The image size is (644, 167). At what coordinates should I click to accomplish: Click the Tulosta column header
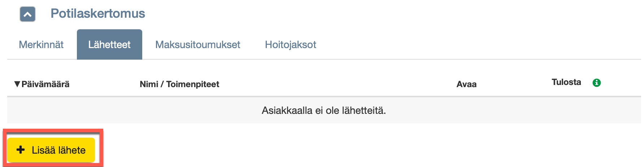coord(566,82)
